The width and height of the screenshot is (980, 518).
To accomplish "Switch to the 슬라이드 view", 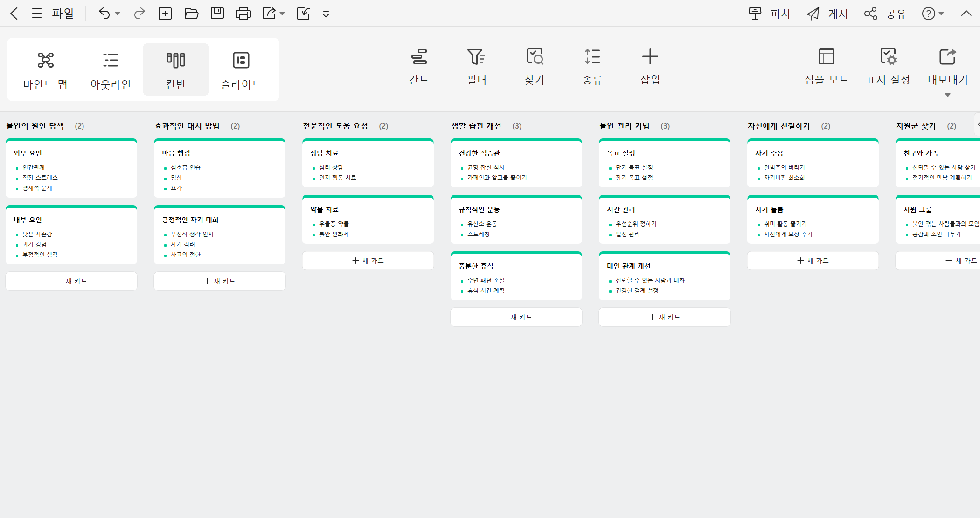I will point(241,70).
